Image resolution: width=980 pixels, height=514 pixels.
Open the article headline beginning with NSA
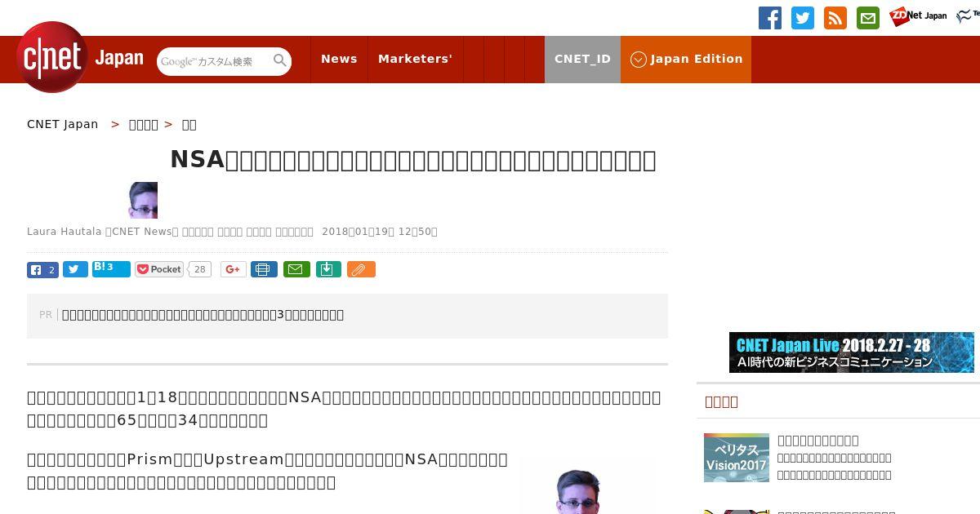point(412,160)
